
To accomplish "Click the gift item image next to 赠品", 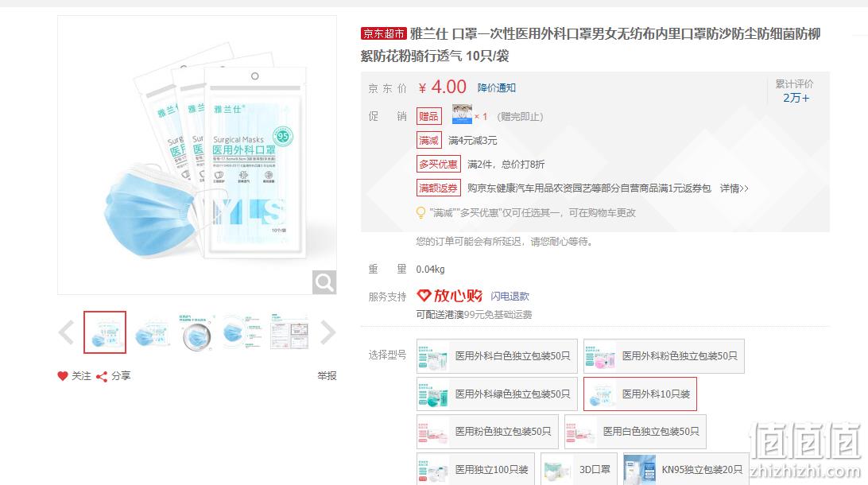I will click(x=462, y=114).
